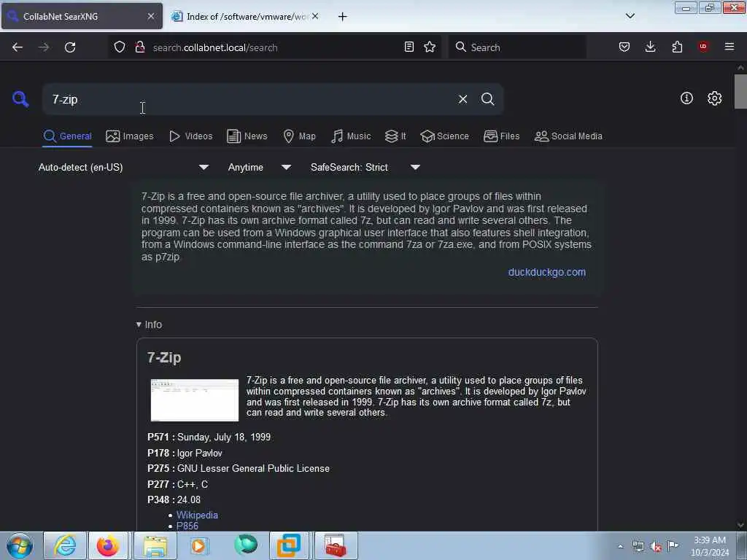
Task: Click the page vertical scrollbar thumb
Action: click(740, 91)
